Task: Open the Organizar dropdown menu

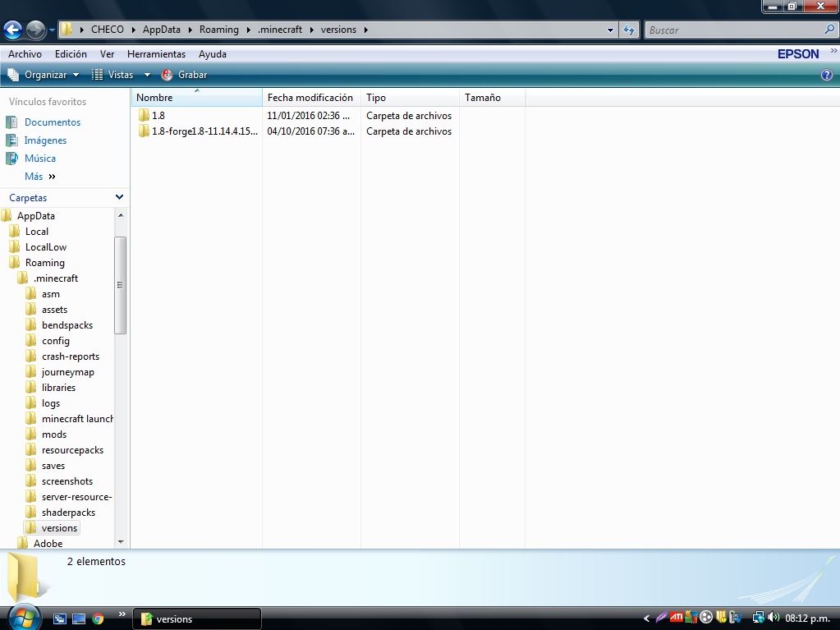Action: click(x=44, y=75)
